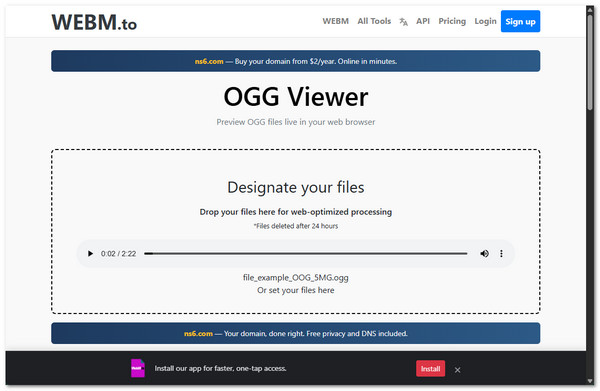
Task: Open the All Tools menu
Action: click(374, 21)
